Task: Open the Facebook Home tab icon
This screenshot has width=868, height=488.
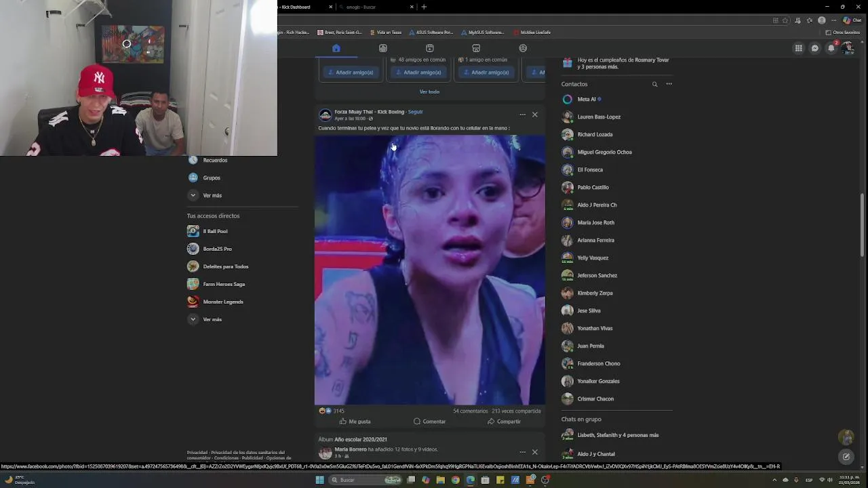Action: coord(336,48)
